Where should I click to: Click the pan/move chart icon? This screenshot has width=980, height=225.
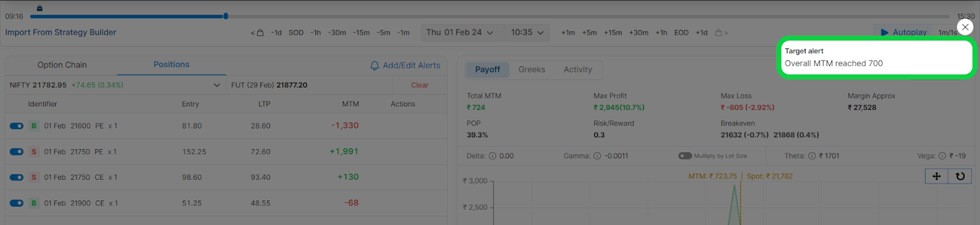(937, 176)
